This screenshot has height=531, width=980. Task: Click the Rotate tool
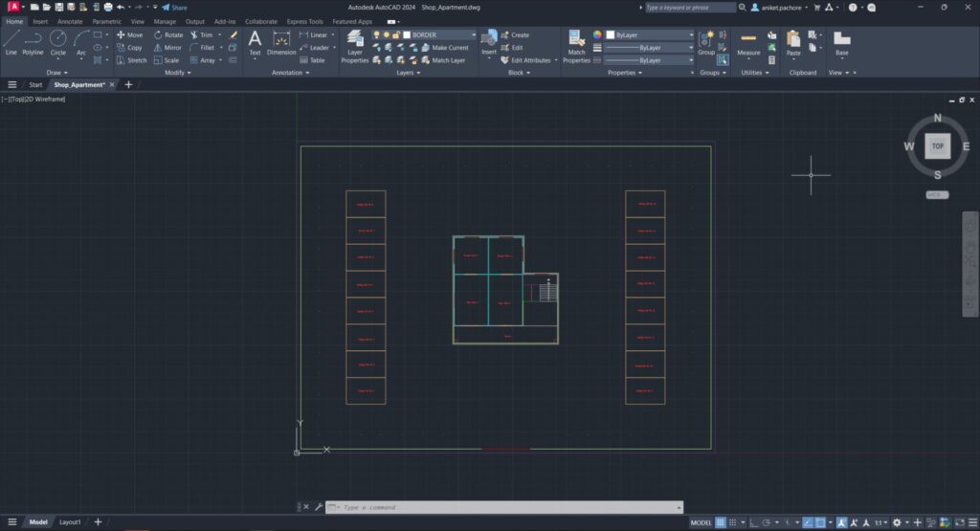(x=168, y=35)
